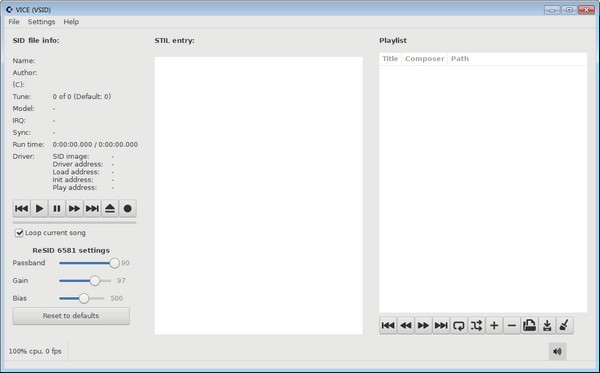Save the playlist with the download icon
600x373 pixels.
[x=547, y=326]
